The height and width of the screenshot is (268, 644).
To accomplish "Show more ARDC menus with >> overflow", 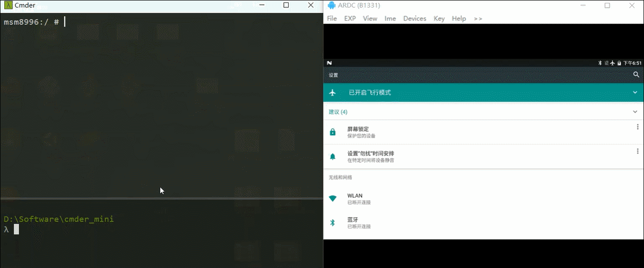I will tap(478, 18).
